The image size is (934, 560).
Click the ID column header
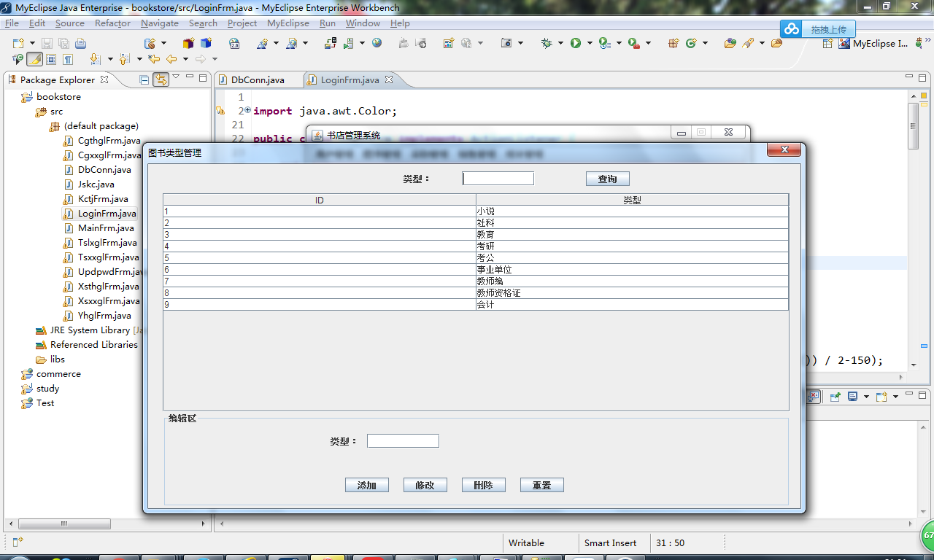320,200
